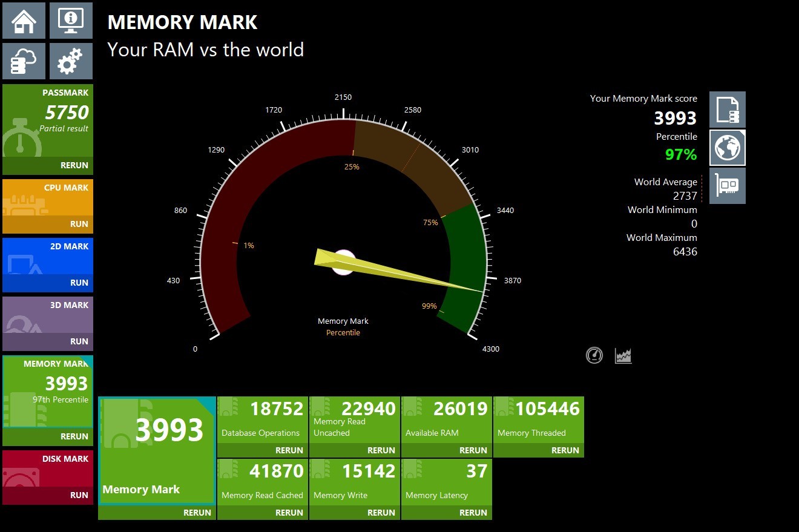Viewport: 799px width, 532px height.
Task: Select the 3D Mark tile
Action: [48, 317]
